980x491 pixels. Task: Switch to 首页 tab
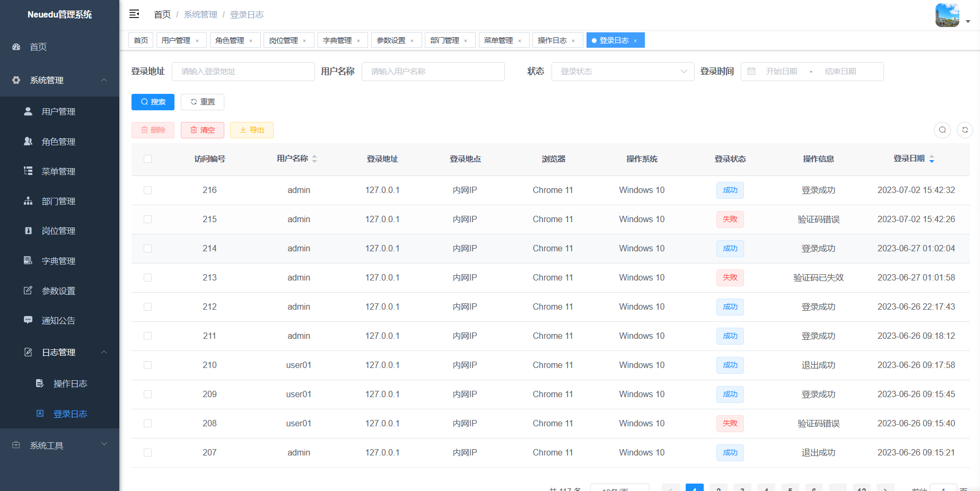coord(141,40)
